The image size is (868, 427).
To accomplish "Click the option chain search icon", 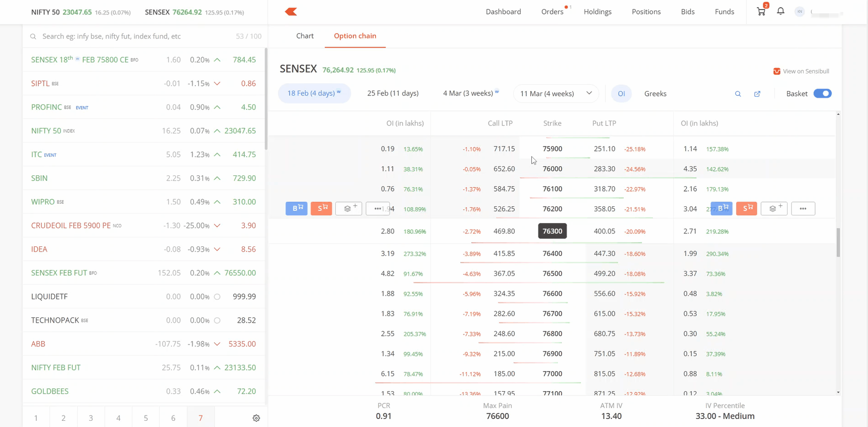I will 738,94.
